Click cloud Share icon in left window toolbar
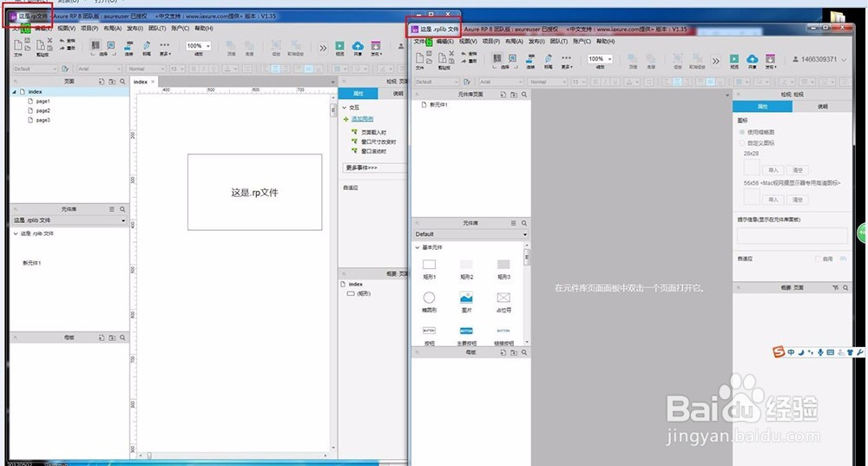This screenshot has height=466, width=868. [358, 46]
